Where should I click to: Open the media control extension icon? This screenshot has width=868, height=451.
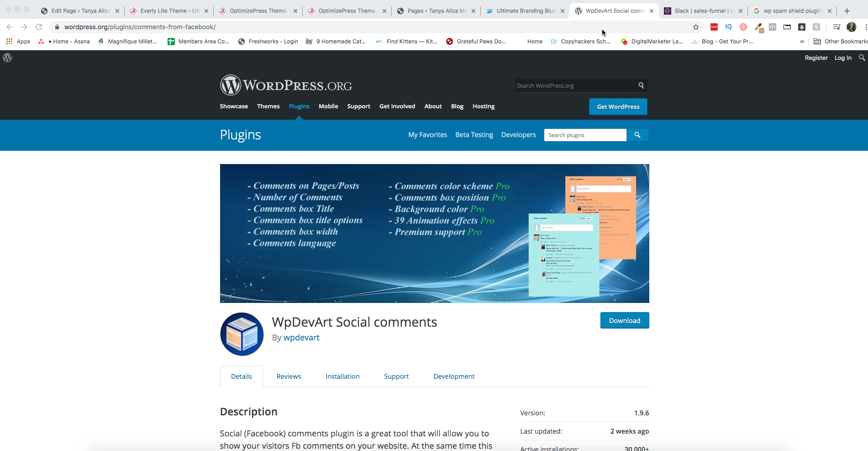click(x=836, y=27)
